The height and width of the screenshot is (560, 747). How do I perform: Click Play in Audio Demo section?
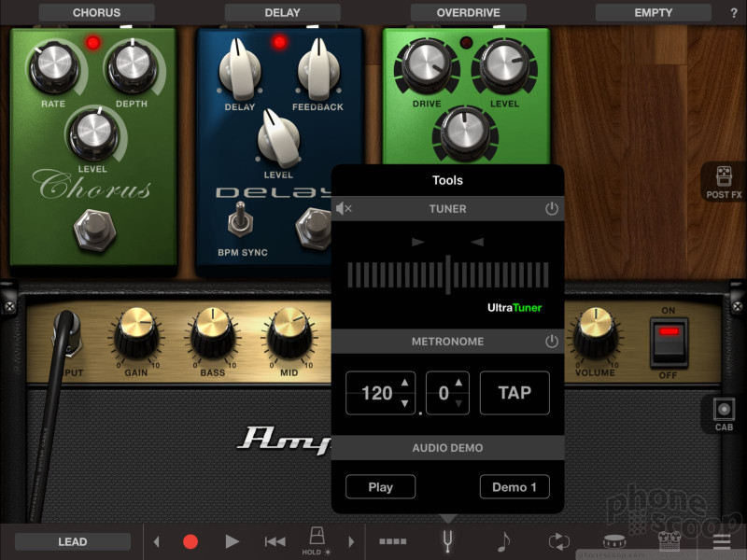click(x=380, y=486)
